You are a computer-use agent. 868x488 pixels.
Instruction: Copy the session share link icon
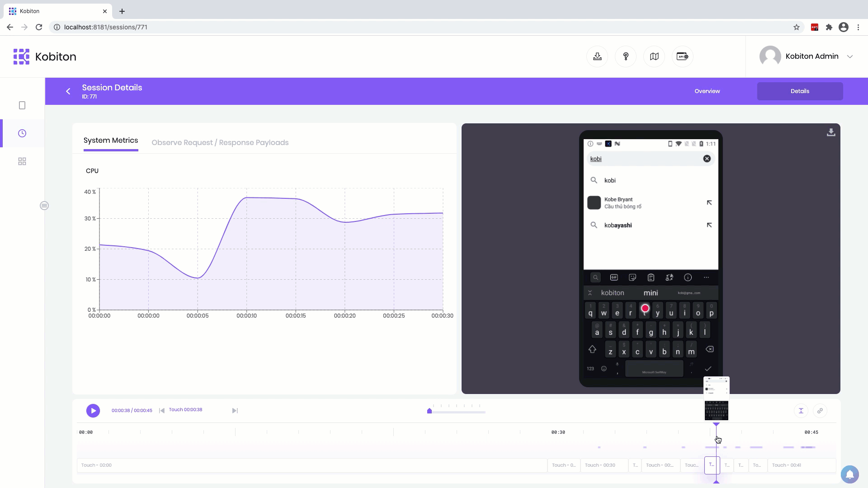(x=821, y=411)
